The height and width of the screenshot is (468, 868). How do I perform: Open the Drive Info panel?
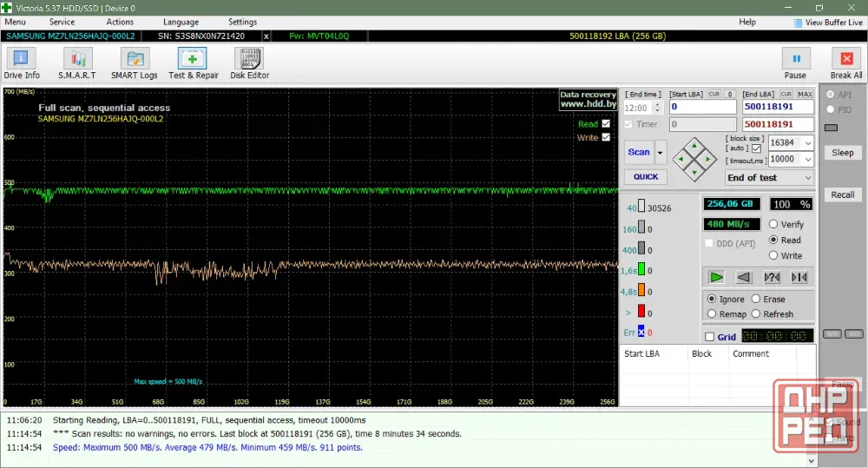(22, 63)
